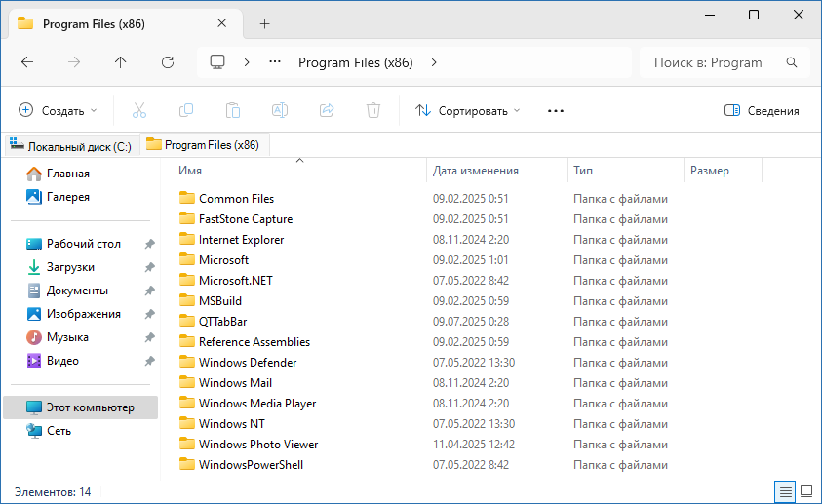Open the toolbar three-dot more menu
The width and height of the screenshot is (822, 504).
pyautogui.click(x=555, y=110)
